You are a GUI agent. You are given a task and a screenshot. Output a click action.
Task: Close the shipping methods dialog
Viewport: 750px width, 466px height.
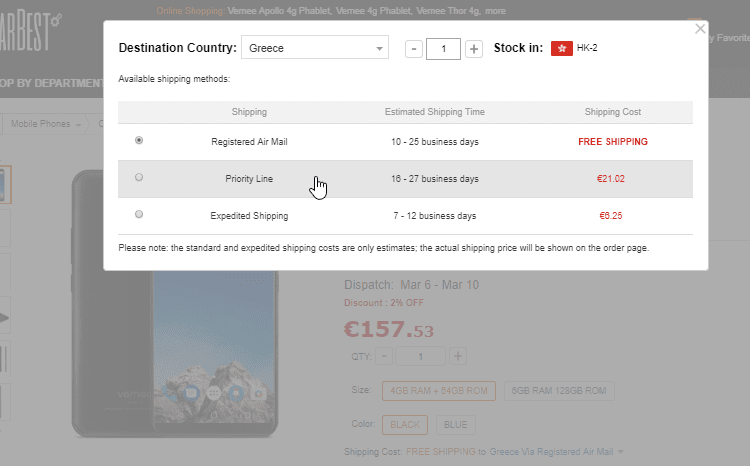point(700,30)
